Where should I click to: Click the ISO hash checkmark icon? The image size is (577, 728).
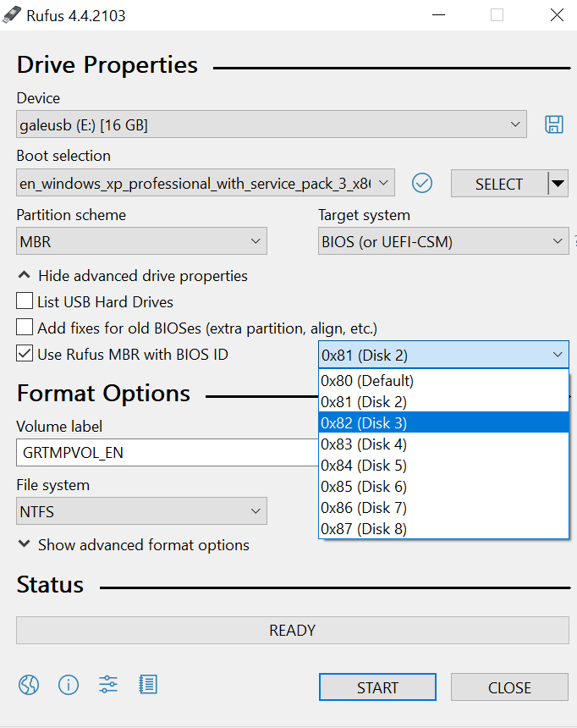pos(422,183)
